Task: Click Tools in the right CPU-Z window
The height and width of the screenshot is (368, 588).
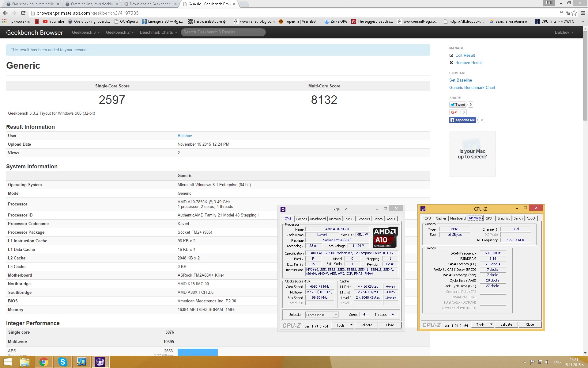Action: pyautogui.click(x=480, y=324)
